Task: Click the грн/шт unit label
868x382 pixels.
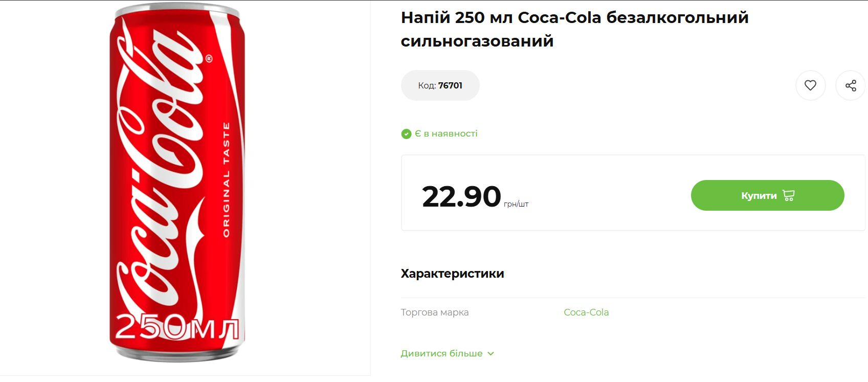Action: (x=516, y=204)
